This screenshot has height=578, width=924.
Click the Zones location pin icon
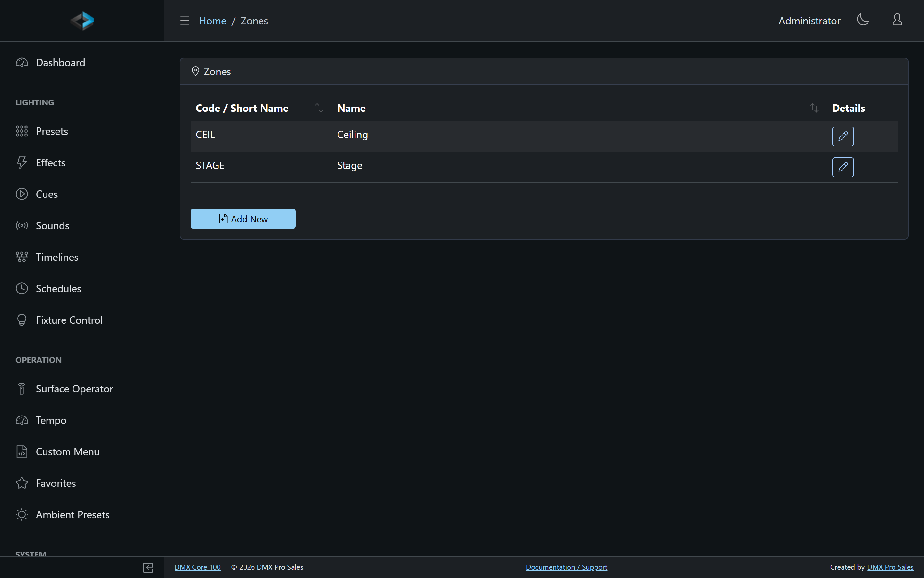click(195, 72)
